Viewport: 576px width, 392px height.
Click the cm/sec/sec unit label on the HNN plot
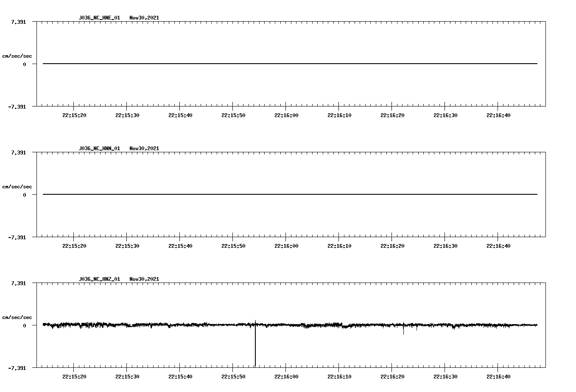17,187
